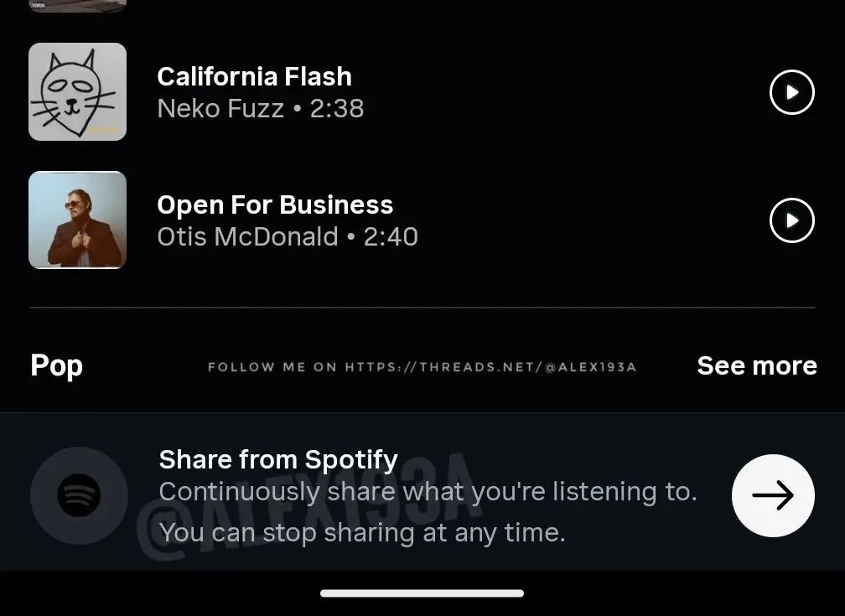Open the Share from Spotify heading
The width and height of the screenshot is (845, 616).
coord(277,459)
